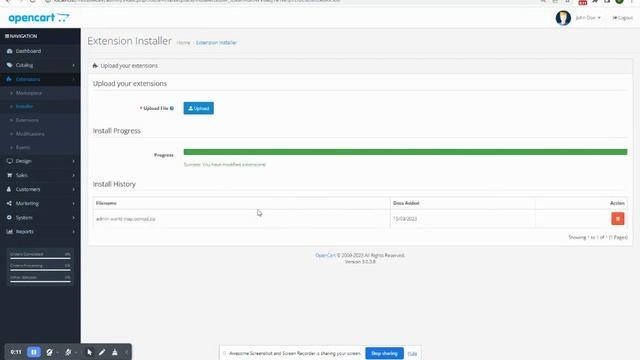Click the Marketing share icon
This screenshot has height=360, width=640.
[x=9, y=203]
